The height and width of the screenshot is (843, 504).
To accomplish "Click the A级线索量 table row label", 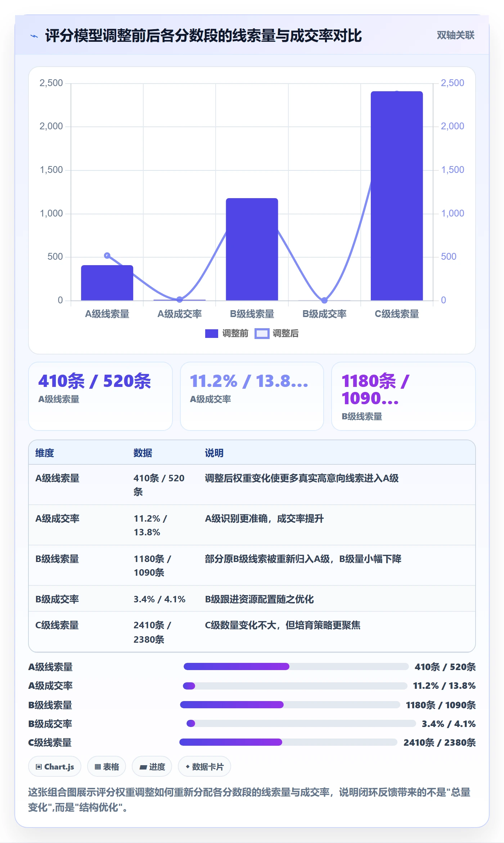I will coord(57,478).
